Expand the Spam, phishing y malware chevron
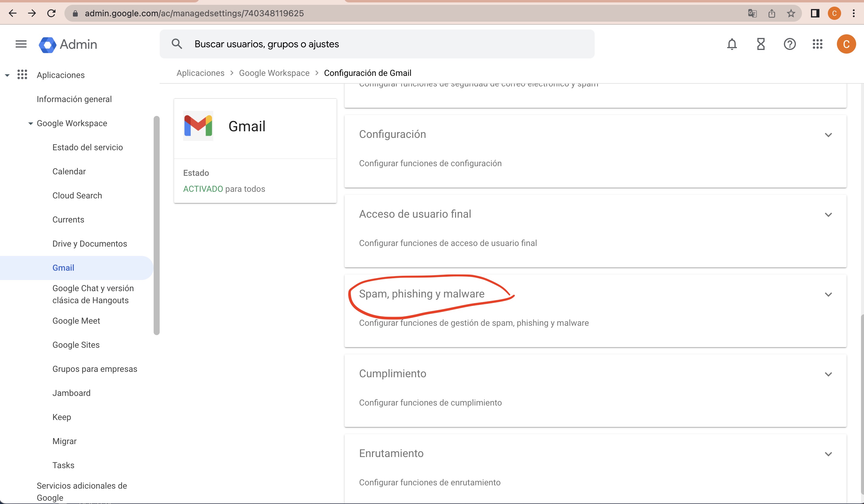Screen dimensions: 864x504 (828, 295)
